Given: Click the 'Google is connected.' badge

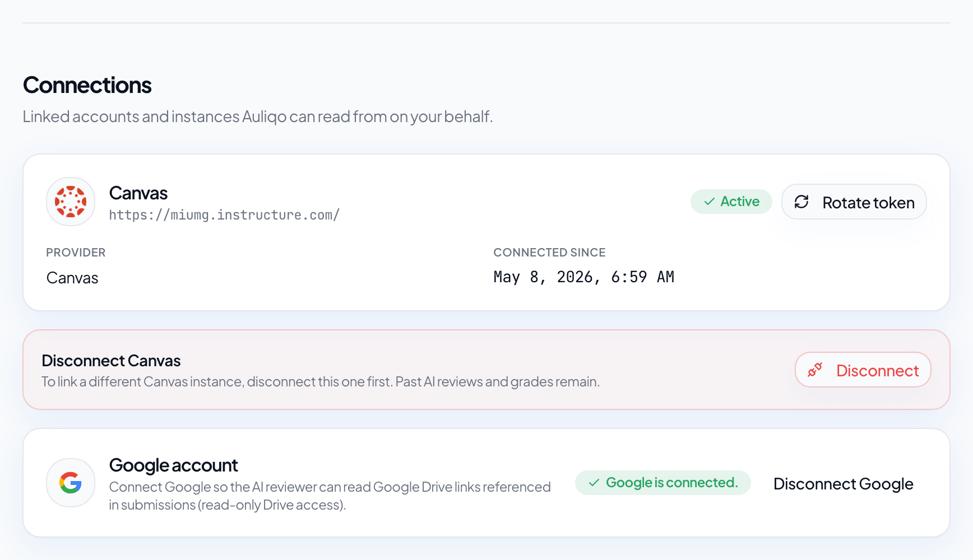Looking at the screenshot, I should click(662, 483).
